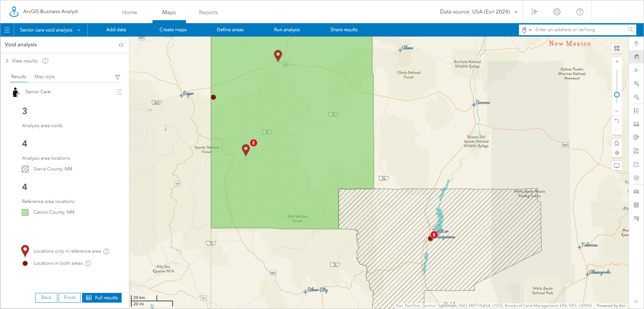The image size is (644, 309).
Task: Click the Finish button
Action: tap(70, 298)
